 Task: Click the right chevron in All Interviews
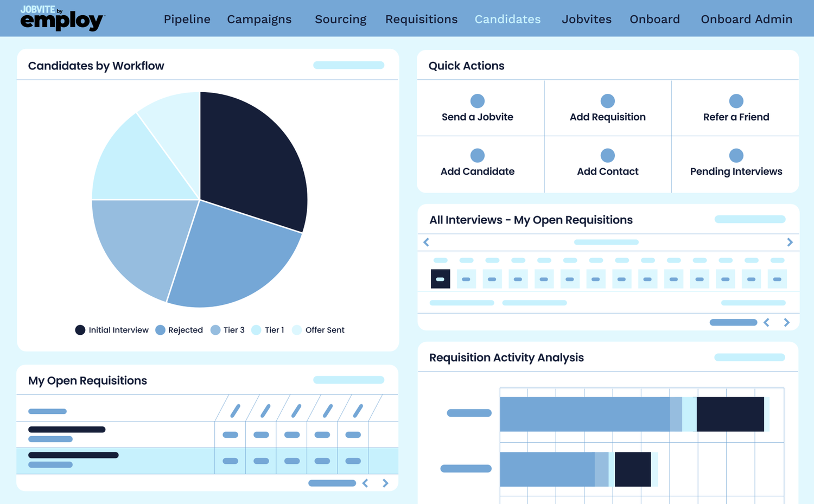click(x=790, y=242)
